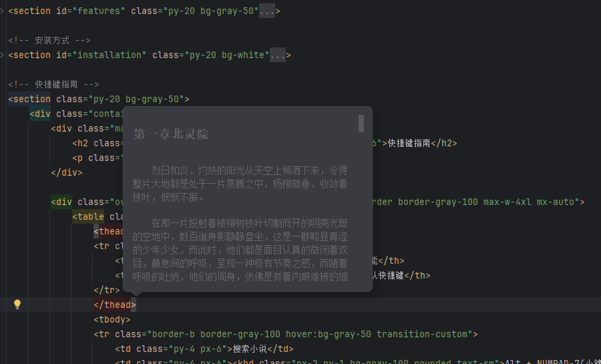Image resolution: width=601 pixels, height=364 pixels.
Task: Click the popup title 第一章北灵院
Action: (x=171, y=134)
